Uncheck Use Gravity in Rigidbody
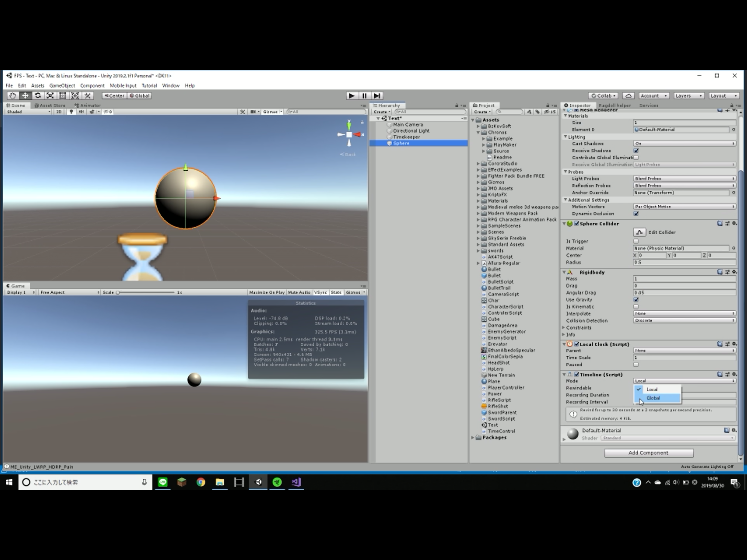 tap(636, 300)
